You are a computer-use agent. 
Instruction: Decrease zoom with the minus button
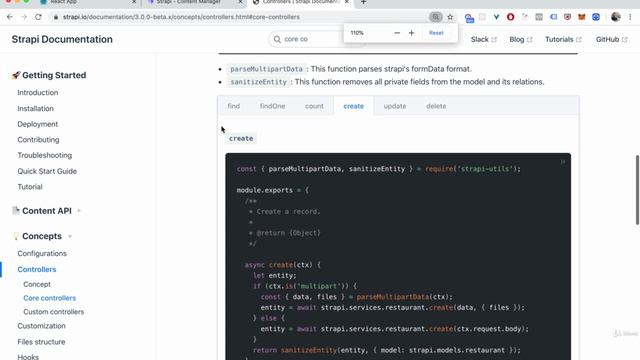point(397,33)
